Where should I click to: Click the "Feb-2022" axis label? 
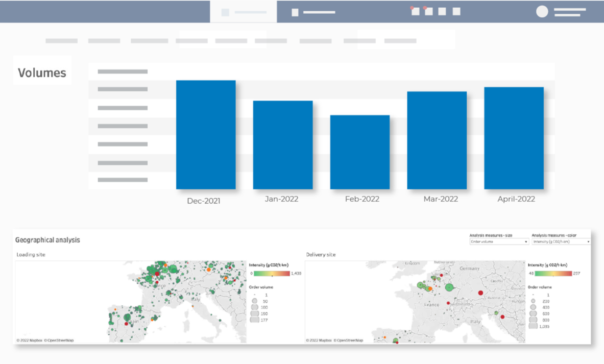pyautogui.click(x=362, y=199)
